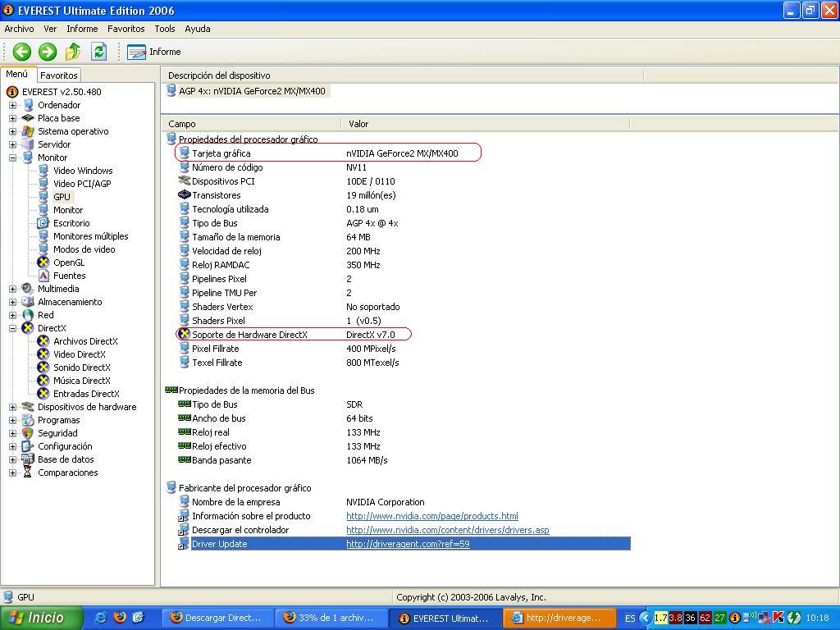Expand the Red tree node
The width and height of the screenshot is (840, 630).
pos(12,315)
